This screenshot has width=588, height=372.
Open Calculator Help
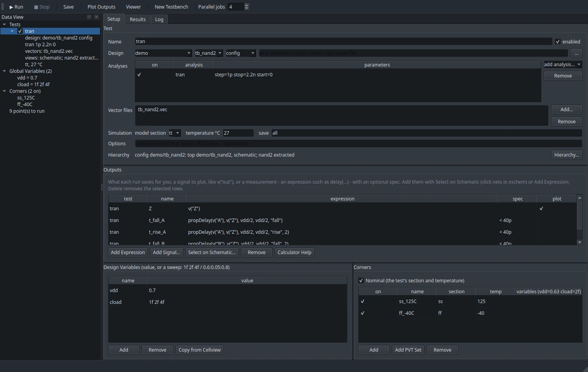(x=294, y=253)
